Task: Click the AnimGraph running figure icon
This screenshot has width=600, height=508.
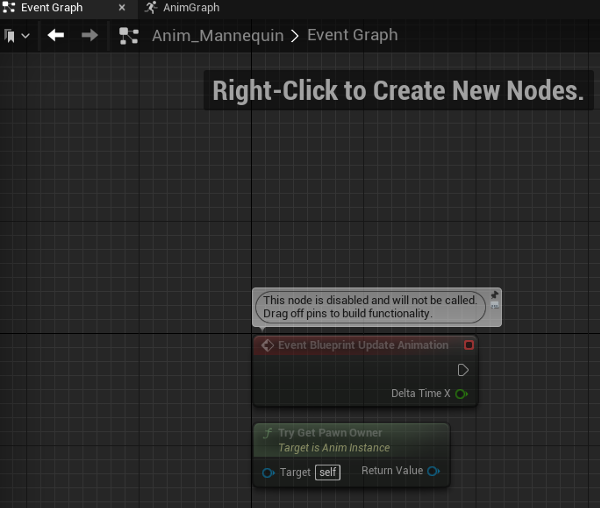Action: 151,7
